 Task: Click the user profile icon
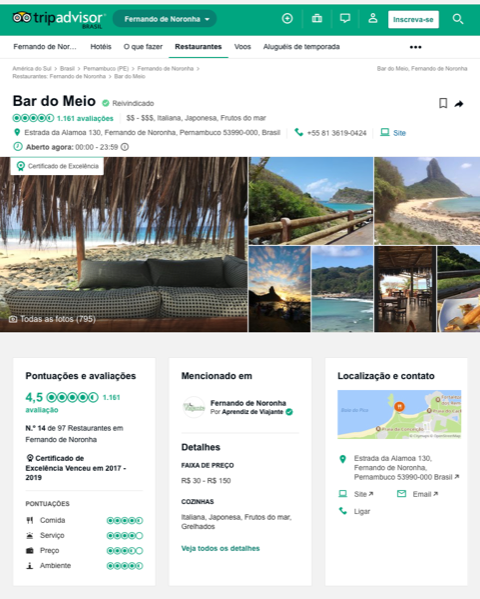point(373,18)
